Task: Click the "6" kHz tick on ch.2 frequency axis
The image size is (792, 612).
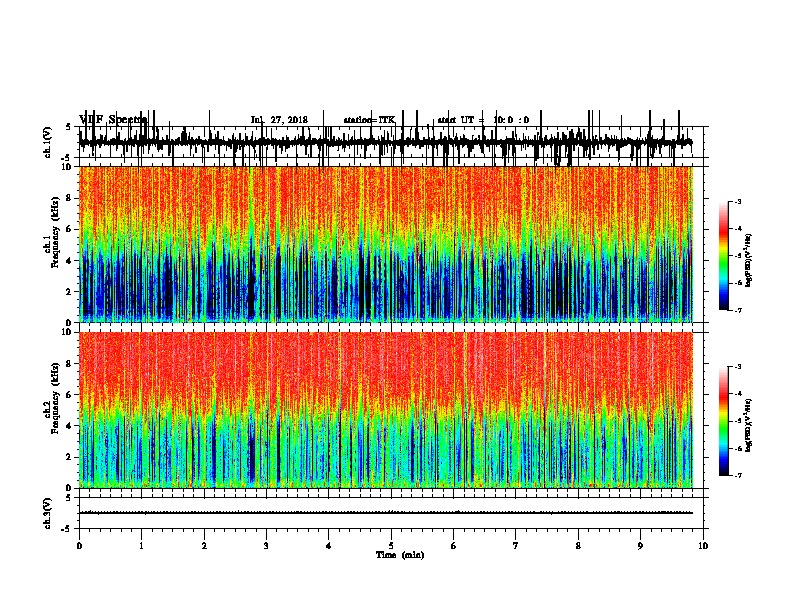Action: tap(69, 395)
